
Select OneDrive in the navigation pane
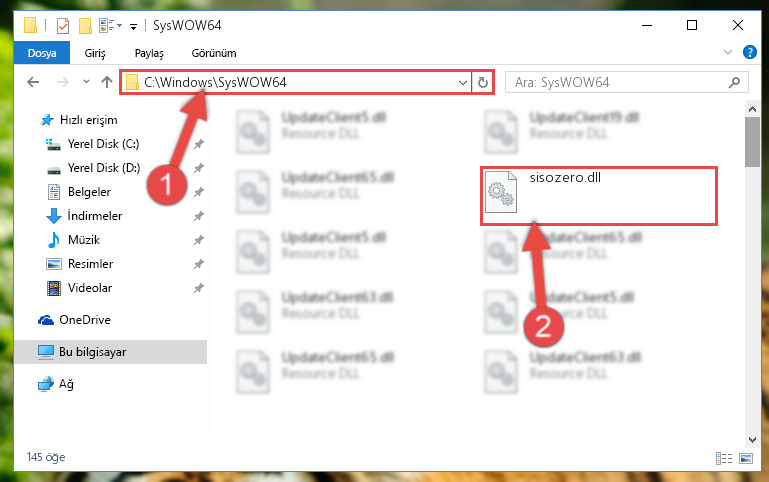85,320
